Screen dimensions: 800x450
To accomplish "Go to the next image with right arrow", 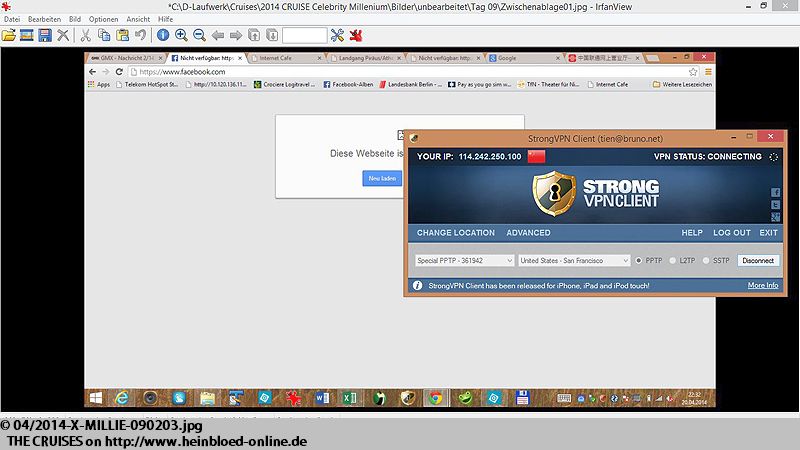I will (236, 35).
